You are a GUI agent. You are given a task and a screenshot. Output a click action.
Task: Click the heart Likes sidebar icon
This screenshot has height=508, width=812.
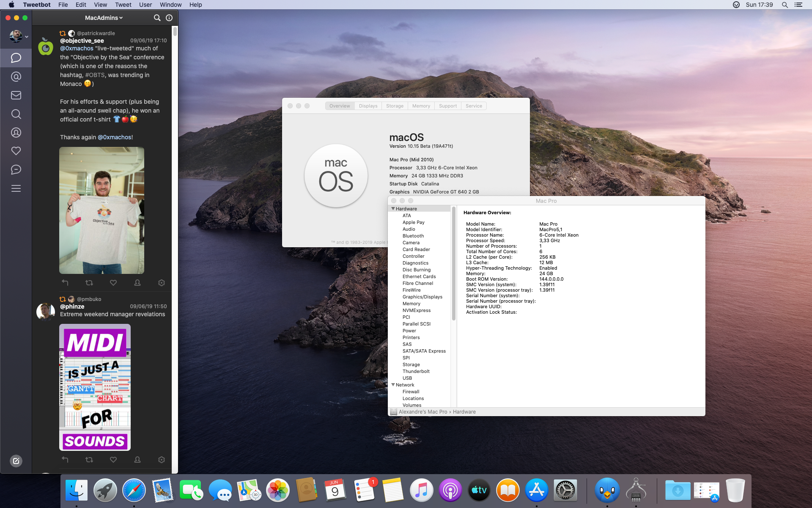coord(16,151)
